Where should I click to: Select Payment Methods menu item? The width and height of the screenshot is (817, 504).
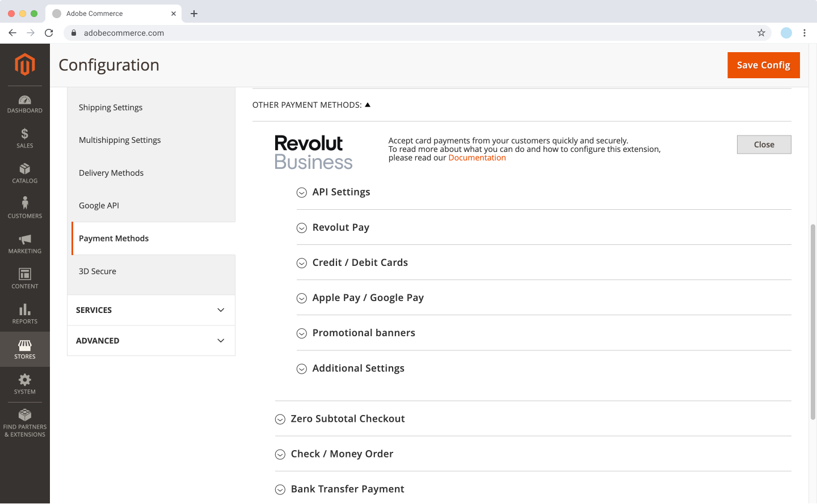point(153,239)
